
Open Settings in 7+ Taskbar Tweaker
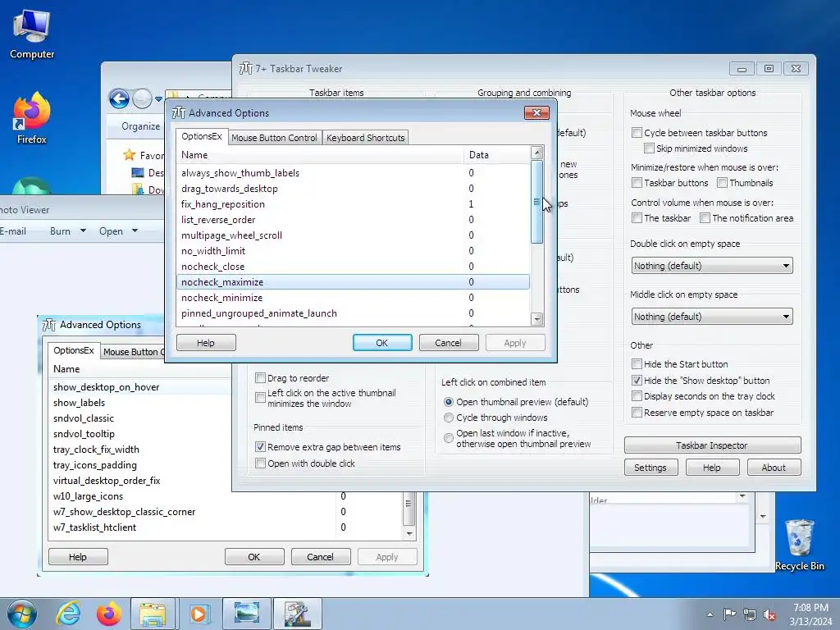point(651,468)
